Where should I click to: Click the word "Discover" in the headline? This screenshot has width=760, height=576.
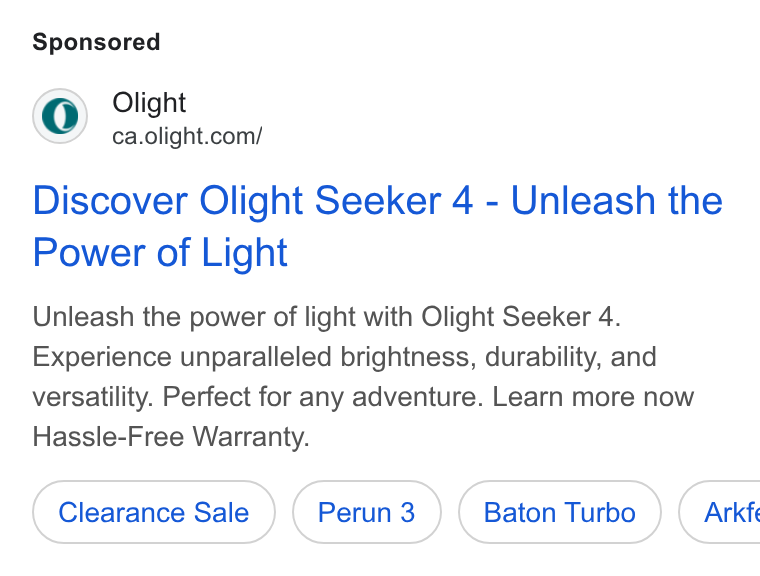(x=110, y=200)
